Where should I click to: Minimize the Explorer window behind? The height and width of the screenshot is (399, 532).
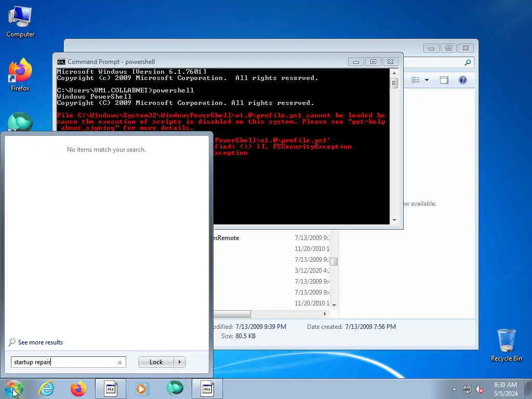pos(431,48)
